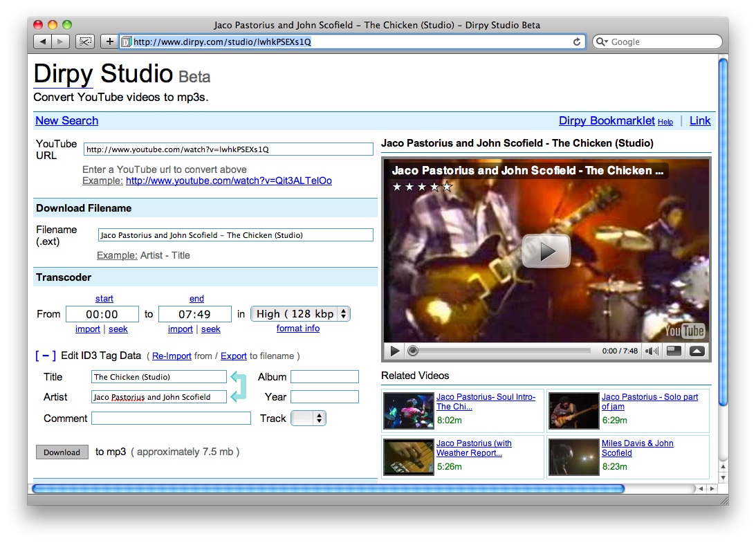Screen dimensions: 756x543
Task: Open the bookmarklet Help link
Action: (665, 122)
